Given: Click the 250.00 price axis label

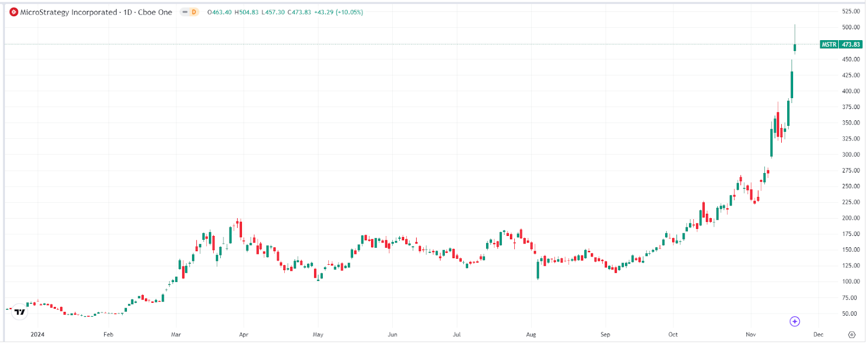Looking at the screenshot, I should coord(851,186).
